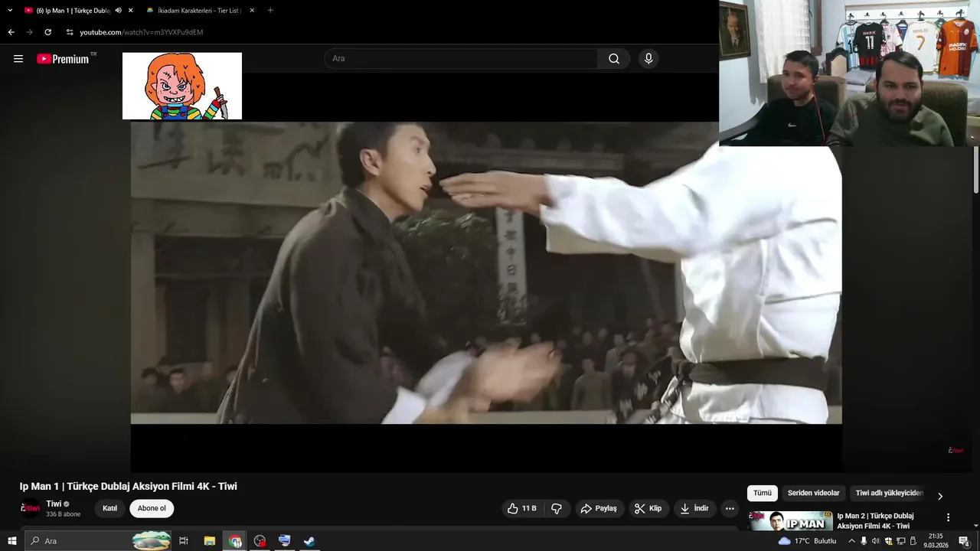
Task: Reload the YouTube page
Action: (x=47, y=32)
